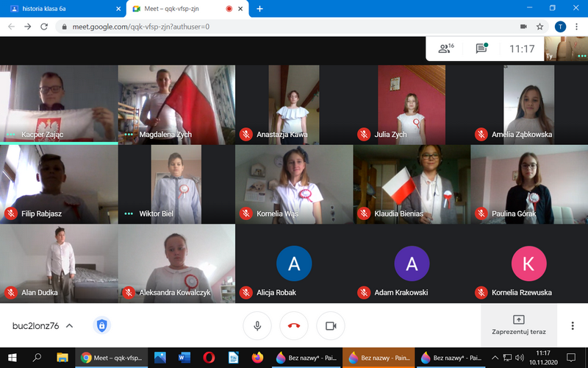Turn off the camera in the call bar
This screenshot has height=368, width=588.
(x=331, y=325)
